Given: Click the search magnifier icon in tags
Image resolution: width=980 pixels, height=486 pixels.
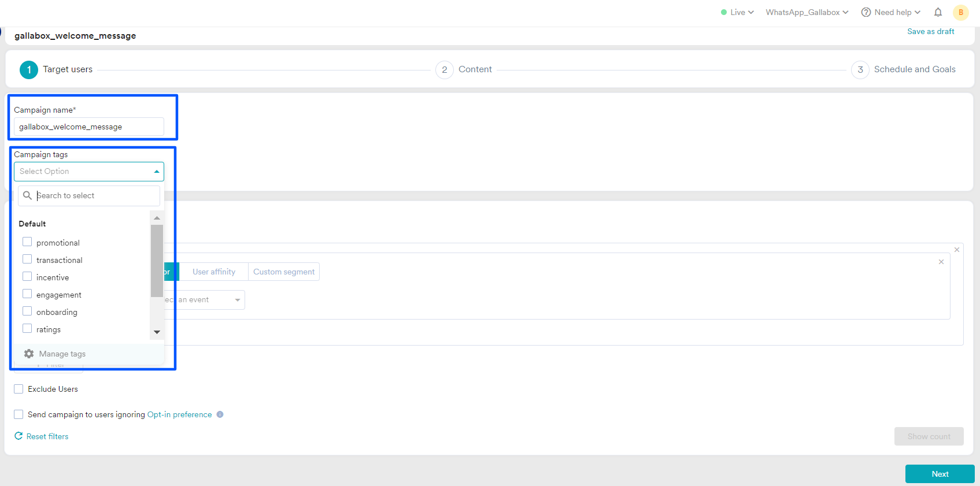Looking at the screenshot, I should pos(27,196).
